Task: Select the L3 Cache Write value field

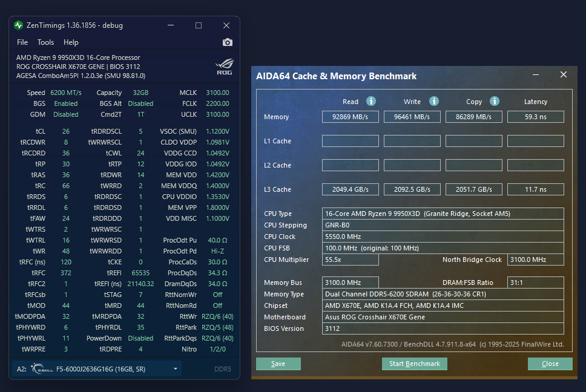Action: click(412, 189)
